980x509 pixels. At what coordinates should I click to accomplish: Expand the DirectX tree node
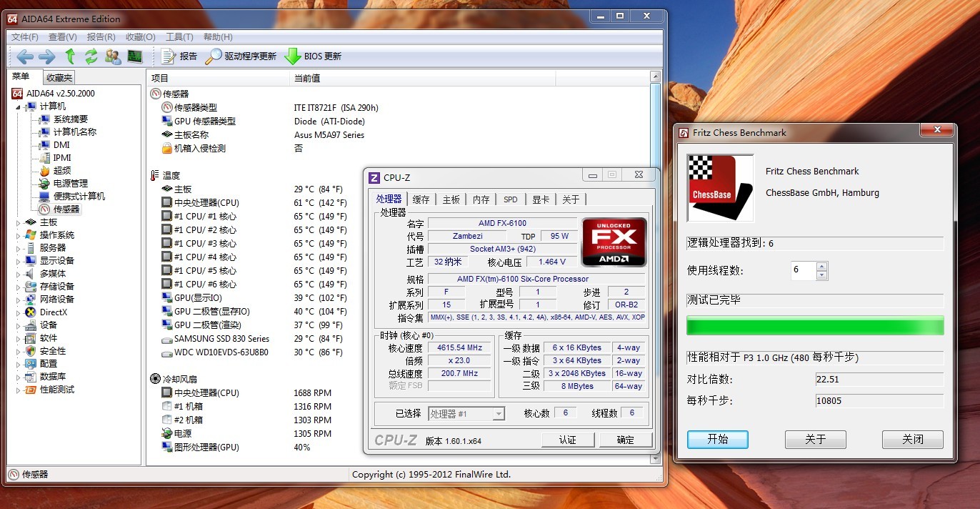pyautogui.click(x=19, y=312)
